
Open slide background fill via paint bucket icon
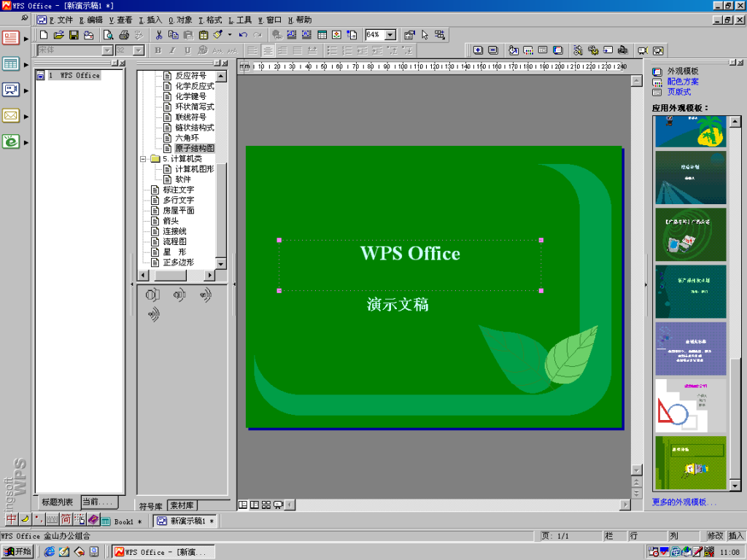[x=513, y=50]
